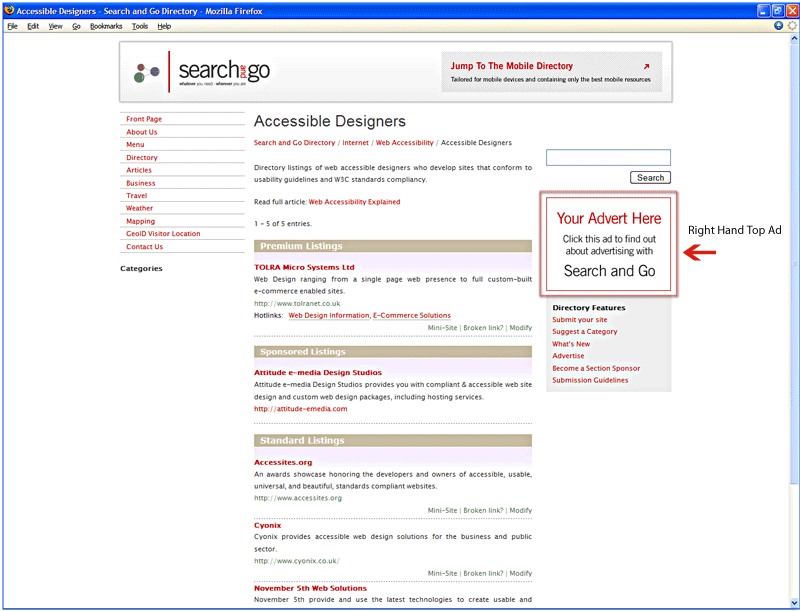Image resolution: width=800 pixels, height=611 pixels.
Task: Open Suggest a Category link
Action: pyautogui.click(x=585, y=332)
